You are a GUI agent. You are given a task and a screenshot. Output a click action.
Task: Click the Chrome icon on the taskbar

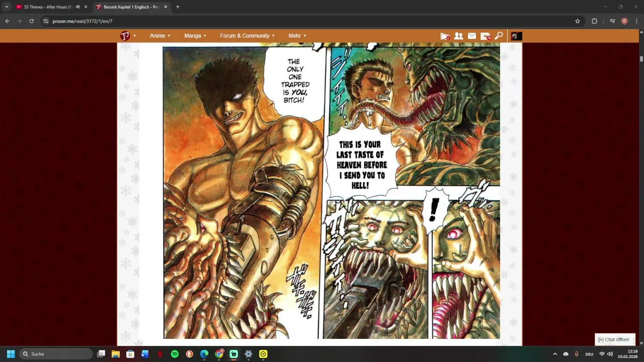click(219, 354)
